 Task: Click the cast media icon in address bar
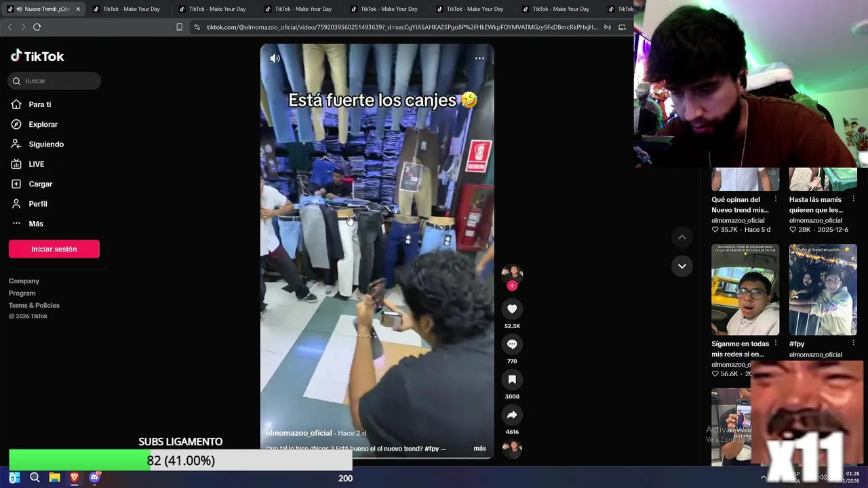tap(622, 27)
